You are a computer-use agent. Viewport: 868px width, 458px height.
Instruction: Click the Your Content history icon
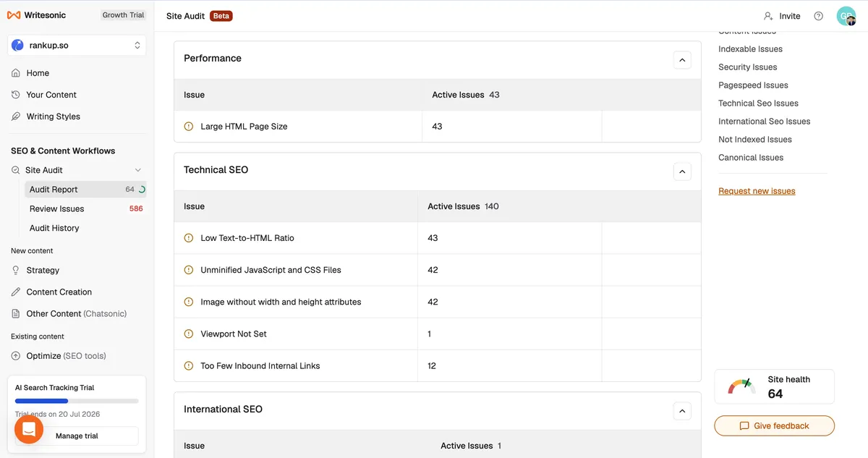16,95
